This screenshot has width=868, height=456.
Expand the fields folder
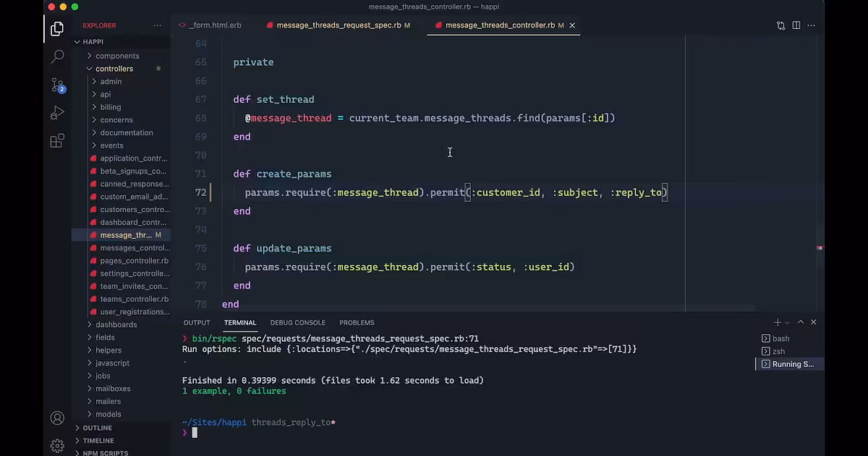[x=105, y=337]
